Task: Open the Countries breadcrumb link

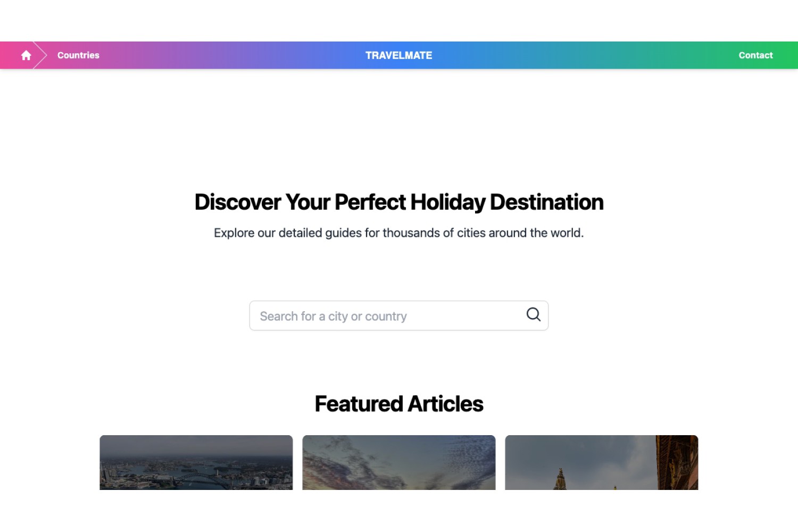Action: pyautogui.click(x=78, y=55)
